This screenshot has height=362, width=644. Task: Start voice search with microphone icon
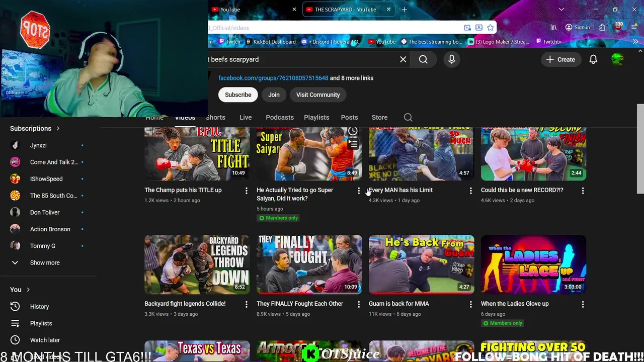(451, 59)
